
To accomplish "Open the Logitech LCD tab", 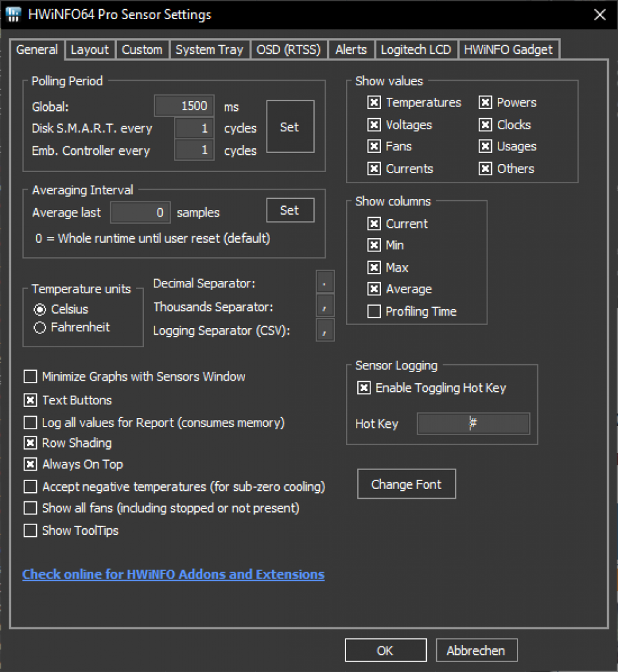I will pyautogui.click(x=416, y=50).
